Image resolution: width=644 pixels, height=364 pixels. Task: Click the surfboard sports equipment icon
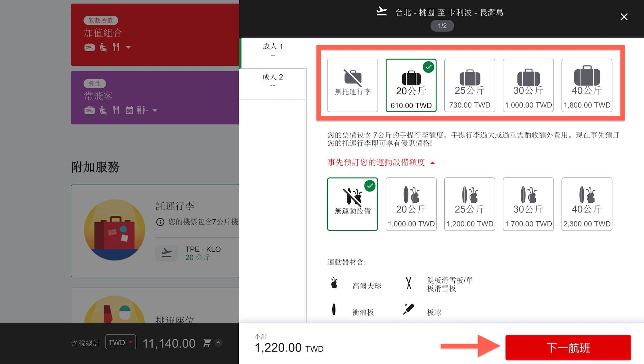pyautogui.click(x=334, y=310)
